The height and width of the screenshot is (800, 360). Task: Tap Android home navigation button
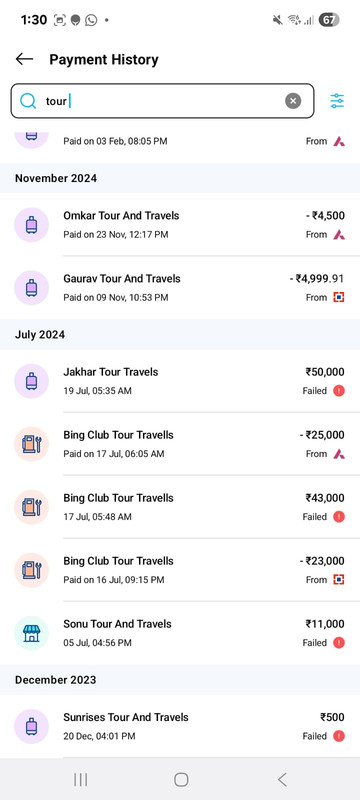(x=181, y=779)
